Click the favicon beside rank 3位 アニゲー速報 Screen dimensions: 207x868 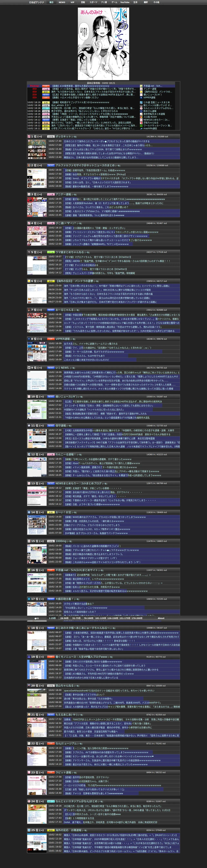click(x=29, y=194)
